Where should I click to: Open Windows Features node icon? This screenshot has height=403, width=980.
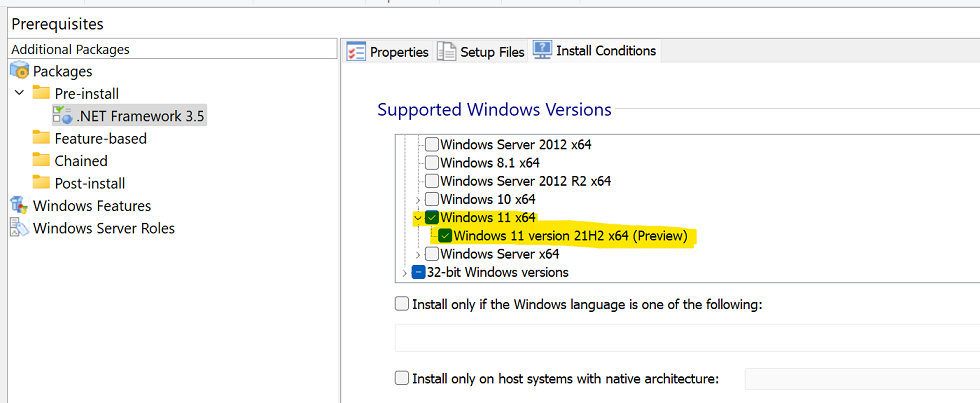click(20, 205)
